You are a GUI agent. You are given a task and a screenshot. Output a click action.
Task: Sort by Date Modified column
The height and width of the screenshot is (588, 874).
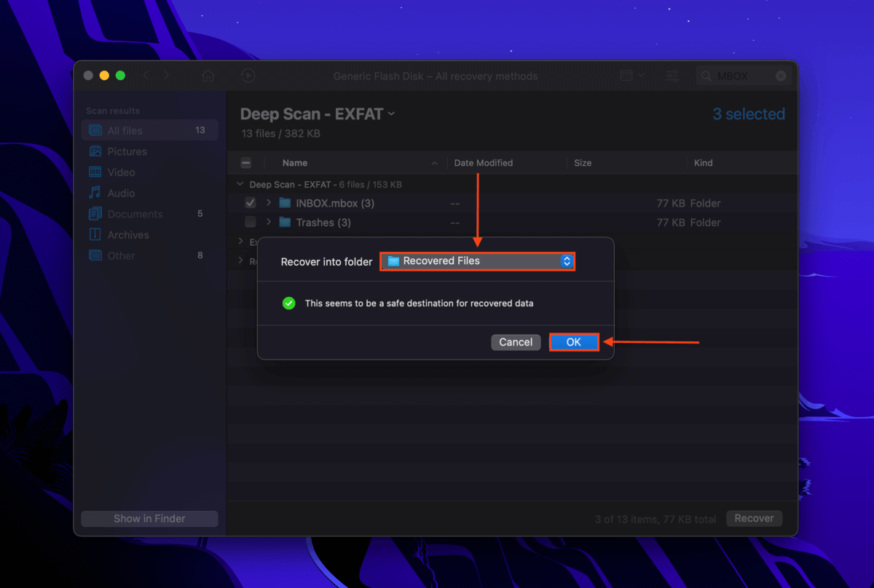(x=483, y=163)
